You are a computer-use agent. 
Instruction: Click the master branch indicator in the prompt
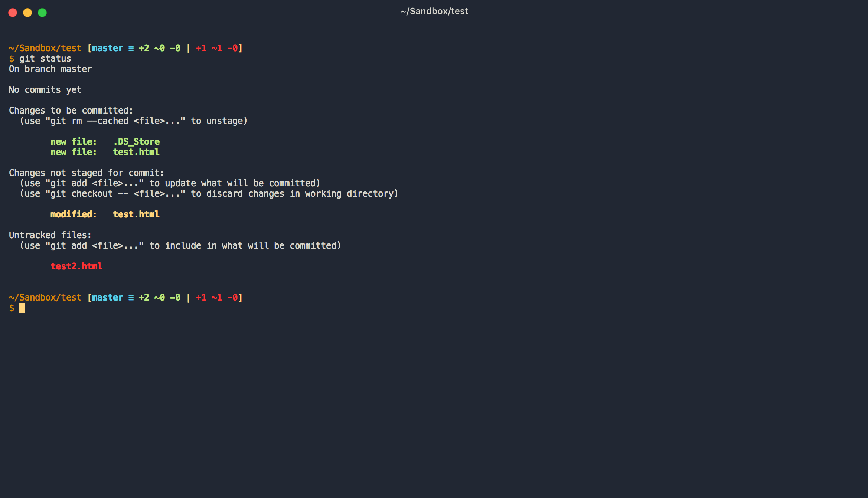107,48
